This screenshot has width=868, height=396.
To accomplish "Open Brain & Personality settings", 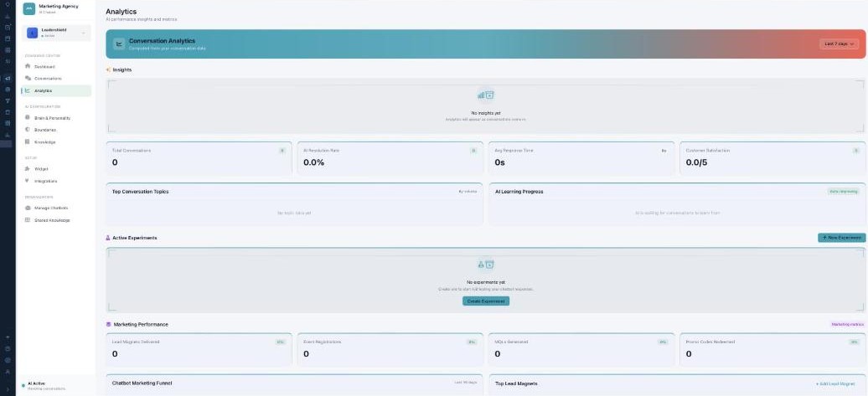I will coord(56,118).
